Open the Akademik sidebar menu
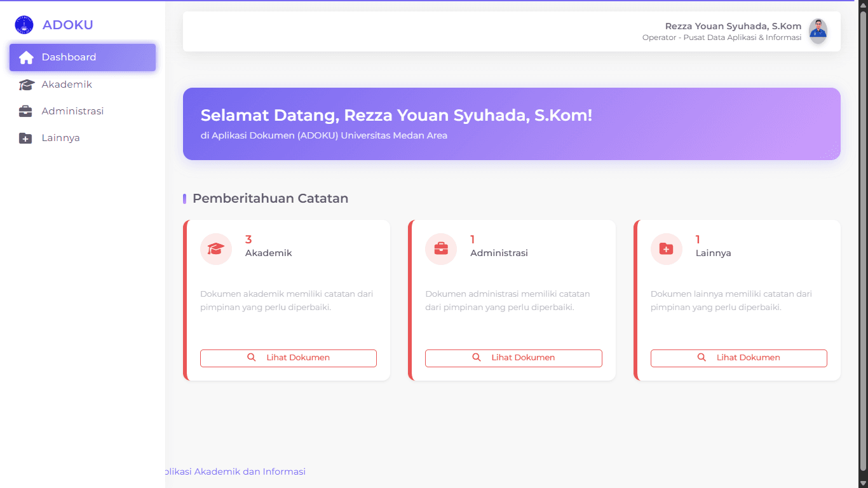 [83, 85]
